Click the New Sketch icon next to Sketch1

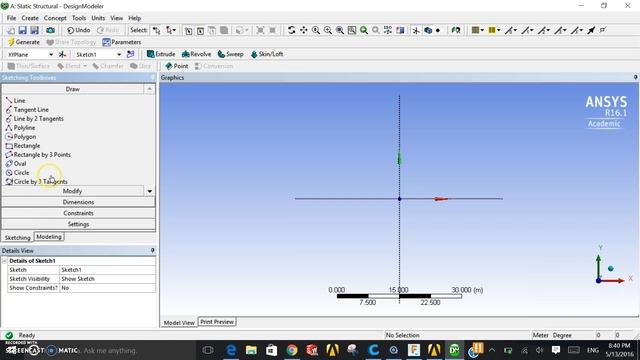(131, 54)
